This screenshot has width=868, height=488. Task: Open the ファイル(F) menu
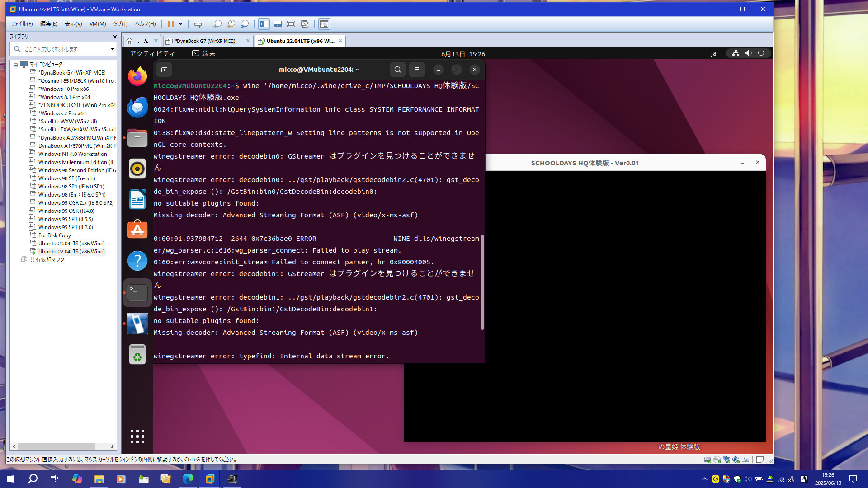[x=22, y=24]
